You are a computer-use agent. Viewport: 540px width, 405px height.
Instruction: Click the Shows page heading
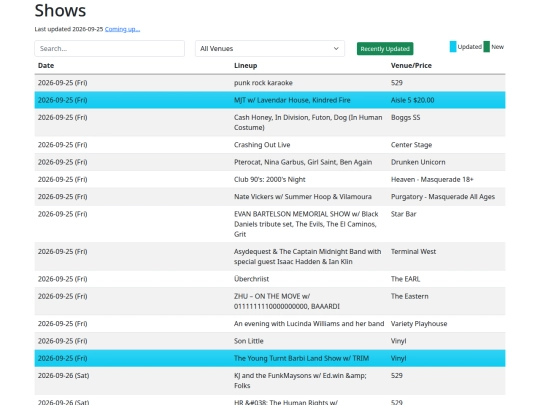60,10
